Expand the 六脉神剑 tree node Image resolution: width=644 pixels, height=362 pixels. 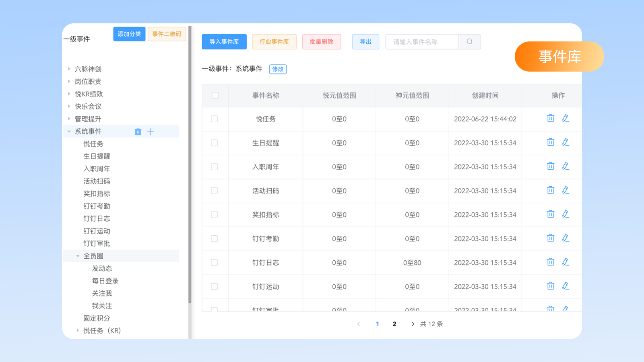(69, 69)
